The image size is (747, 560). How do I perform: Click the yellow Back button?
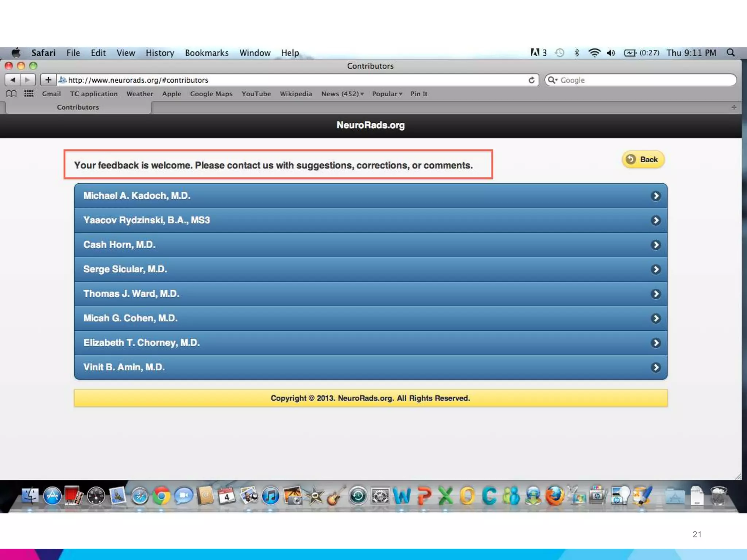643,159
